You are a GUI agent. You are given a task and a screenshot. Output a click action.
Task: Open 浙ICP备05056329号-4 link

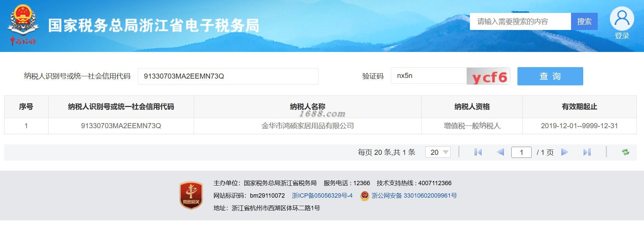tap(322, 196)
